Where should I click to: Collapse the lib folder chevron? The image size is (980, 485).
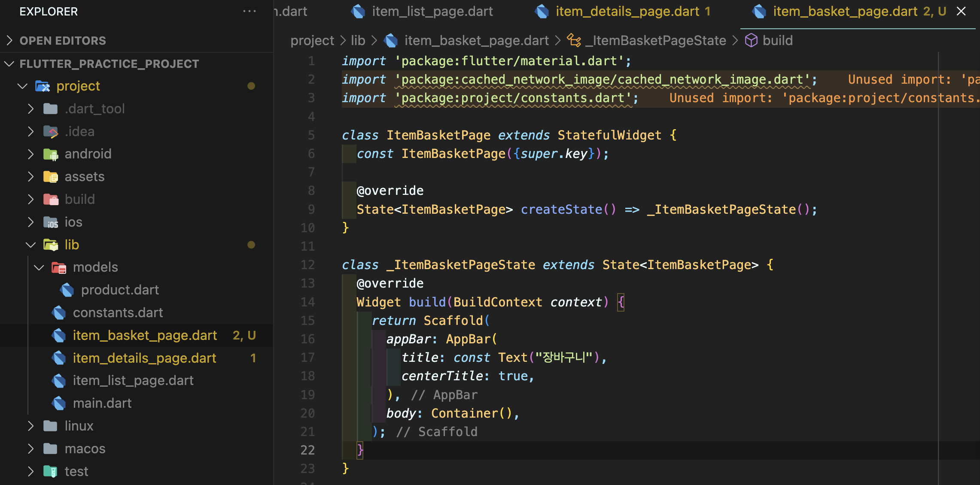pos(30,245)
